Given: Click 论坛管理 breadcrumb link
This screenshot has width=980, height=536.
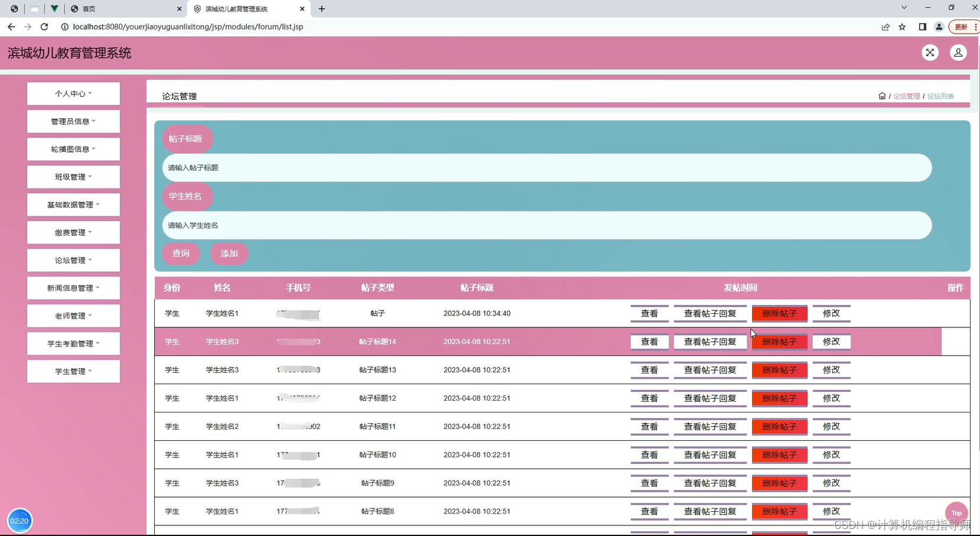Looking at the screenshot, I should click(906, 96).
